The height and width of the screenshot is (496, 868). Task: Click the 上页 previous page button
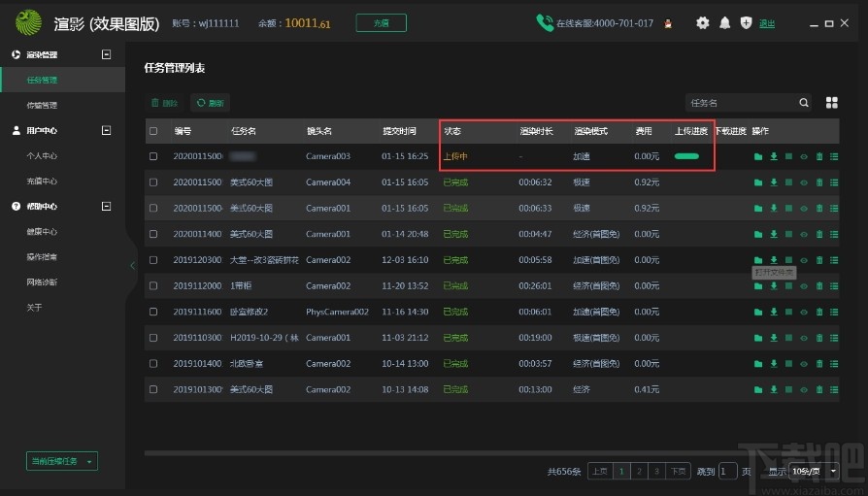point(600,471)
